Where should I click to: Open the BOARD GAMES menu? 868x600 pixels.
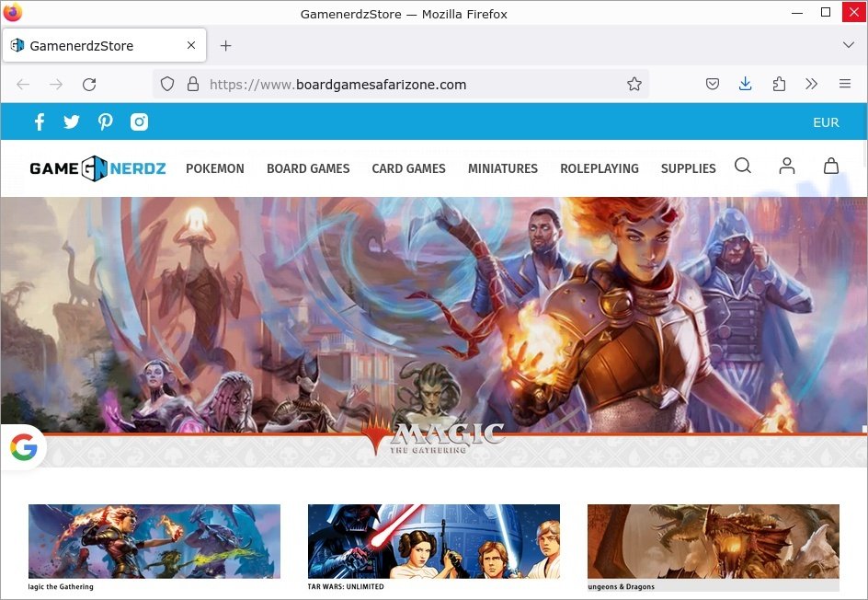click(308, 168)
